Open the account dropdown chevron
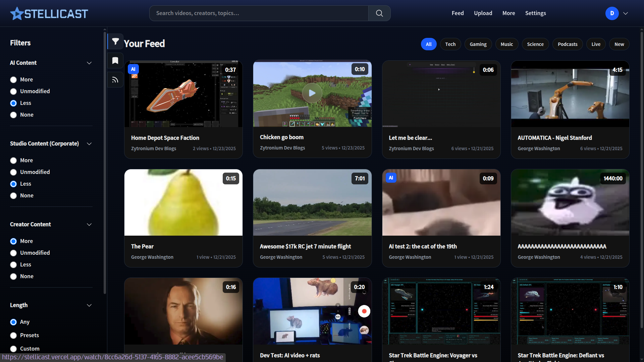 click(x=626, y=13)
